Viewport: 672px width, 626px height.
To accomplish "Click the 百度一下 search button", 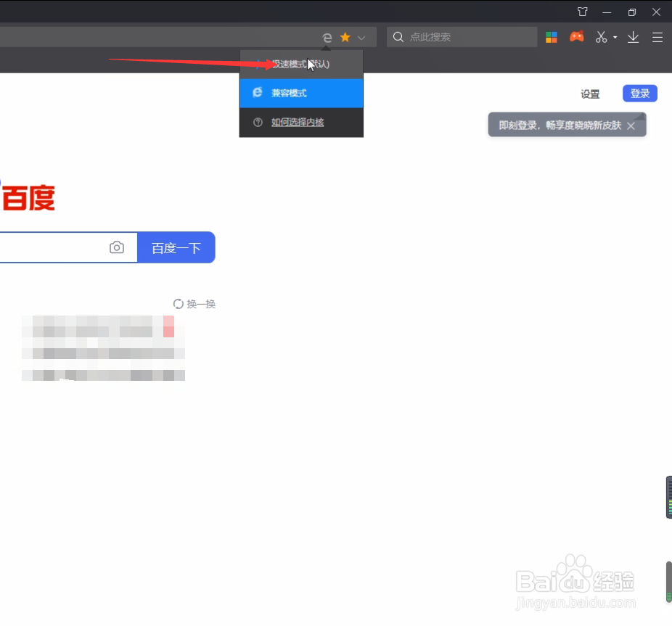I will pos(176,247).
